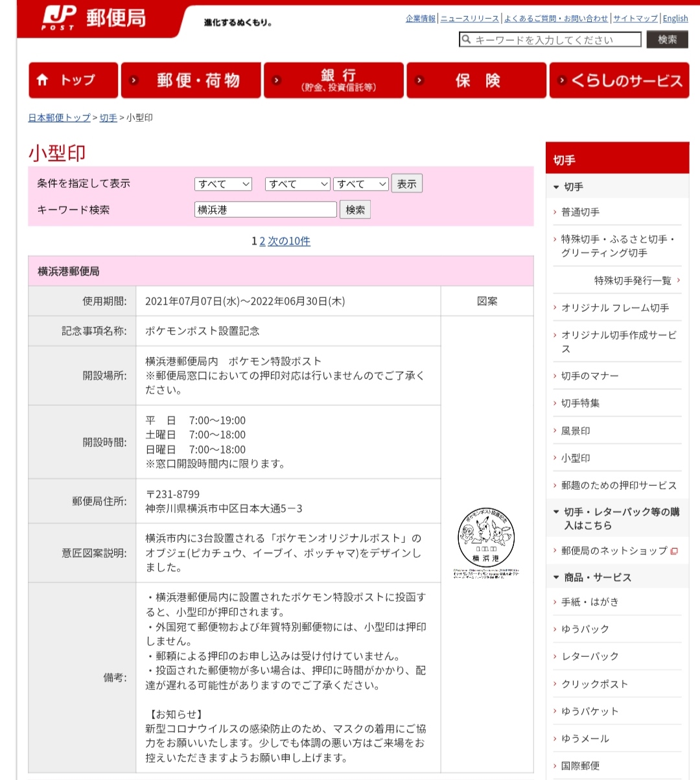Switch to the English site
700x780 pixels.
675,19
